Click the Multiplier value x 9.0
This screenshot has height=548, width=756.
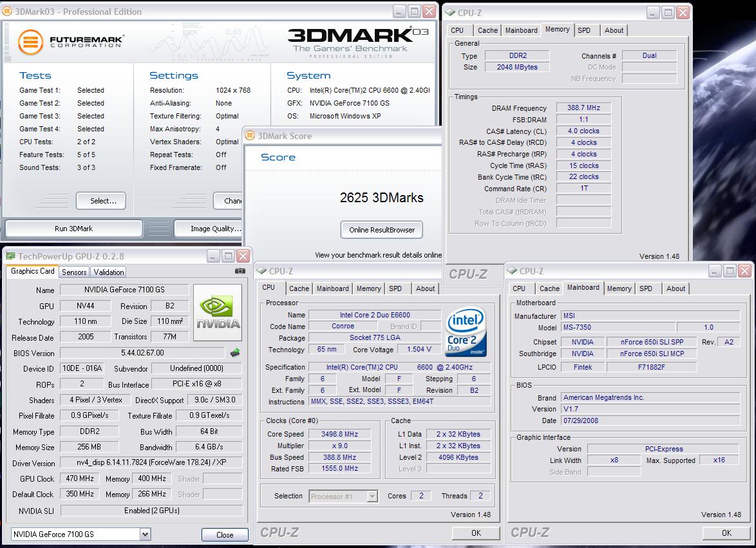340,446
